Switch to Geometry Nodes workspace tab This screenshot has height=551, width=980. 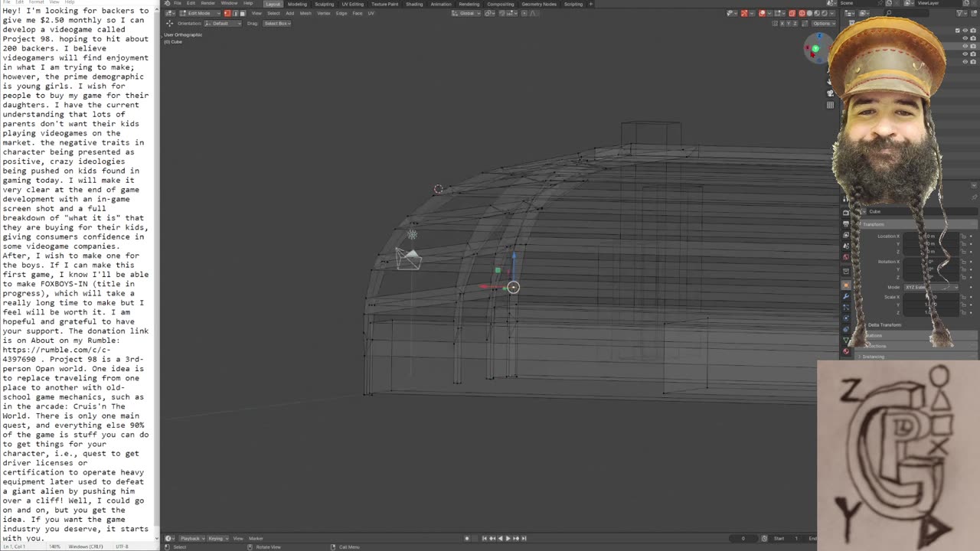click(x=539, y=4)
